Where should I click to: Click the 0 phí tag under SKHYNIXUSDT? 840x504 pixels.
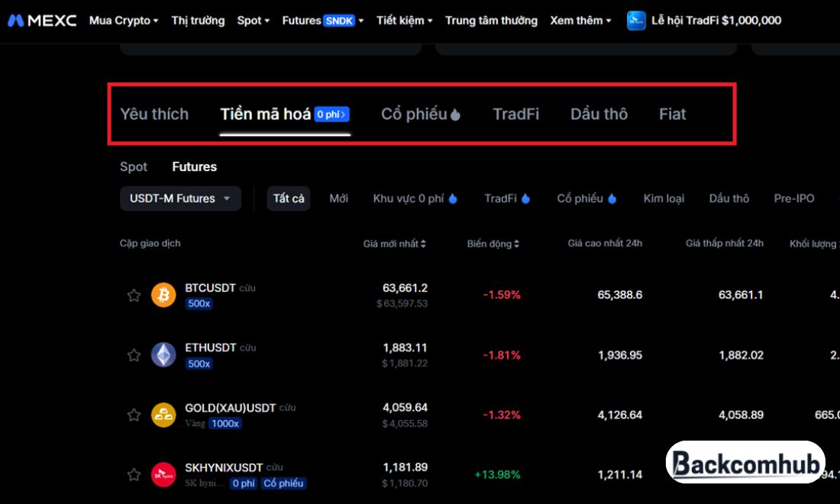pos(243,483)
